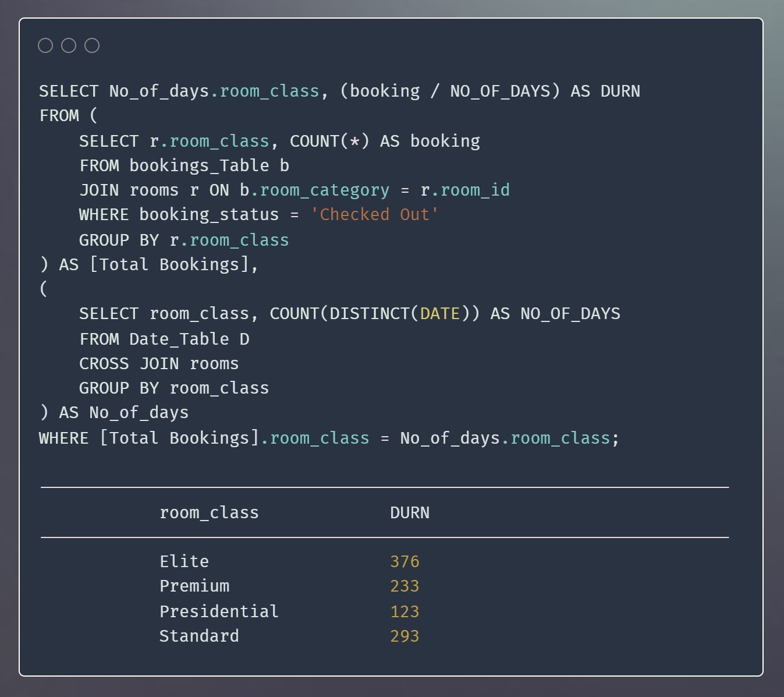This screenshot has height=697, width=784.
Task: Click the CROSS JOIN rooms line
Action: [x=159, y=364]
